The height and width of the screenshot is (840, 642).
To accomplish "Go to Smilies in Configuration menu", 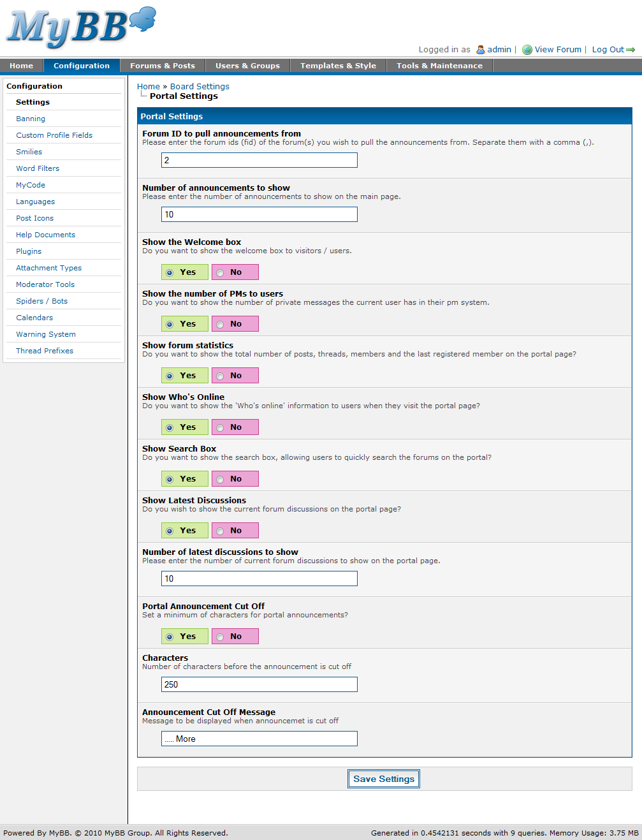I will [29, 152].
